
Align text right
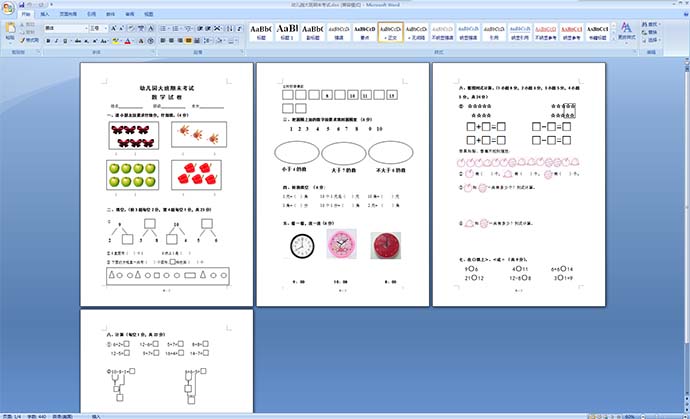180,41
